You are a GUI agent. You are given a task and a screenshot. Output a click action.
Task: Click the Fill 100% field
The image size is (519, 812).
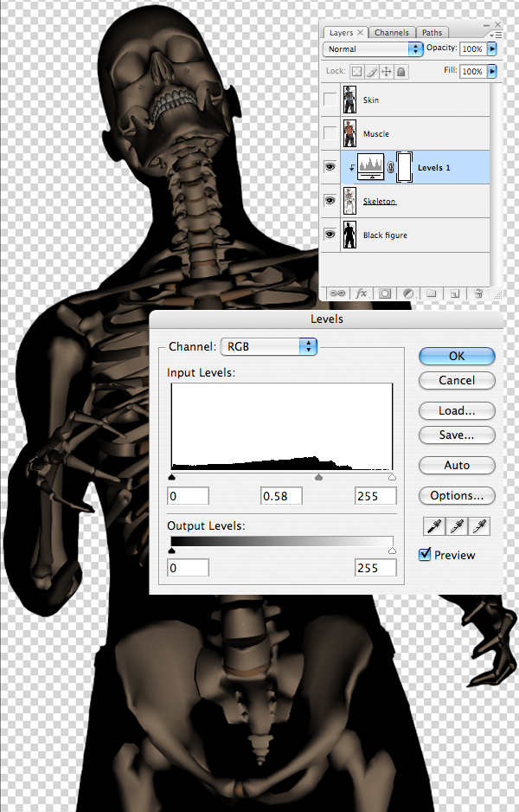point(472,71)
